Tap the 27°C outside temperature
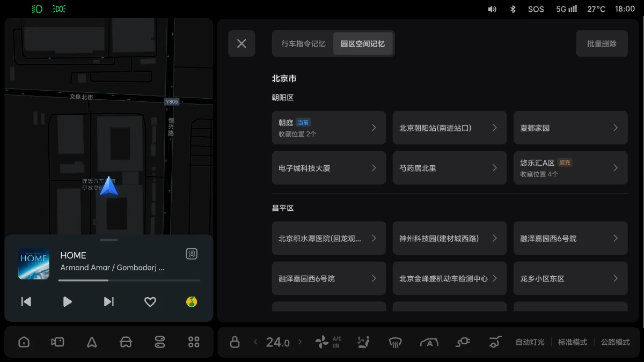Image resolution: width=644 pixels, height=362 pixels. [x=596, y=9]
